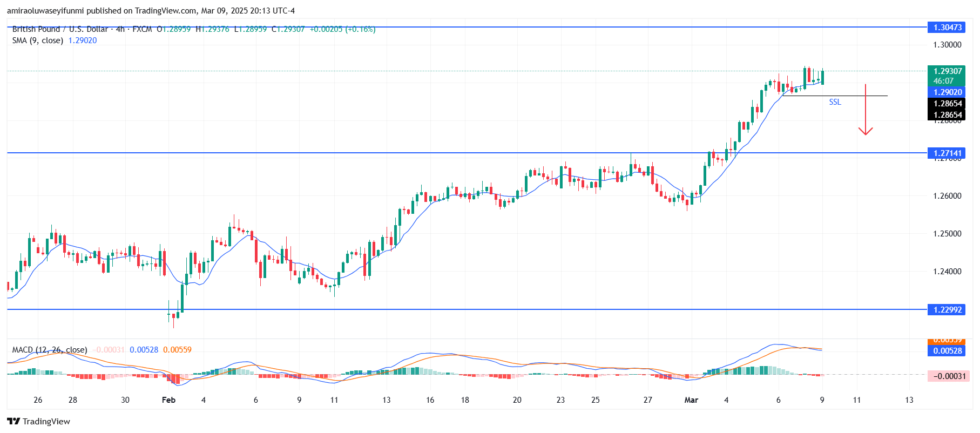Viewport: 980px width, 433px height.
Task: Click the 1.26000 price axis label
Action: [948, 196]
